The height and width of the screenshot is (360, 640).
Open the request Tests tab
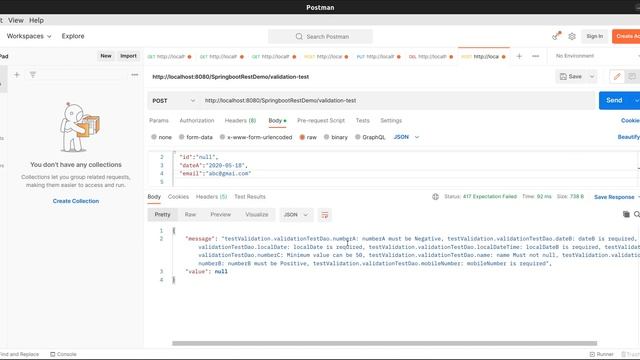coord(362,120)
